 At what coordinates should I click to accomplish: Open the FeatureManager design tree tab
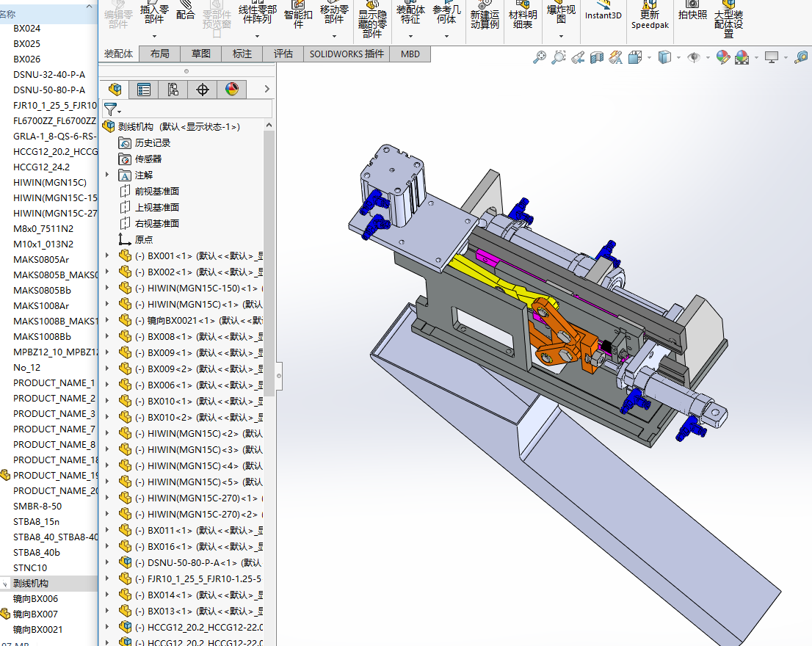pyautogui.click(x=115, y=90)
